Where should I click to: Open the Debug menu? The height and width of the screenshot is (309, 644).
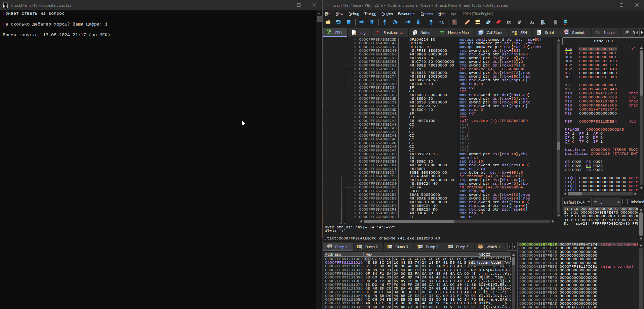pos(354,14)
